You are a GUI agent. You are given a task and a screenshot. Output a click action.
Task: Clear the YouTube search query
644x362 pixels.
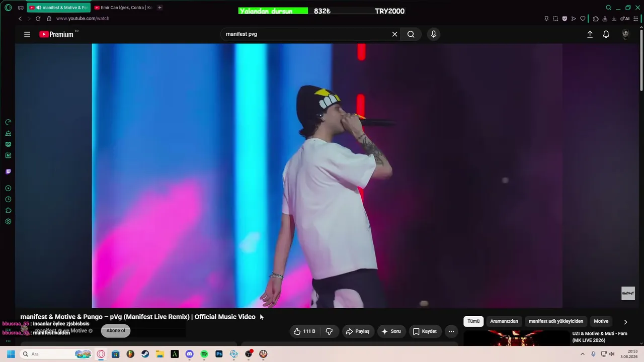[x=395, y=34]
